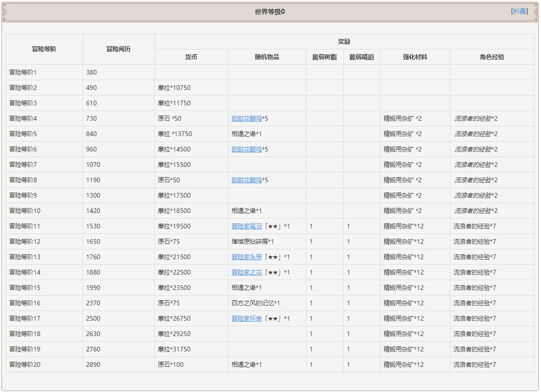
Task: Open 甜甜花酿鸡 link in 冒险等阶8 row
Action: 246,180
